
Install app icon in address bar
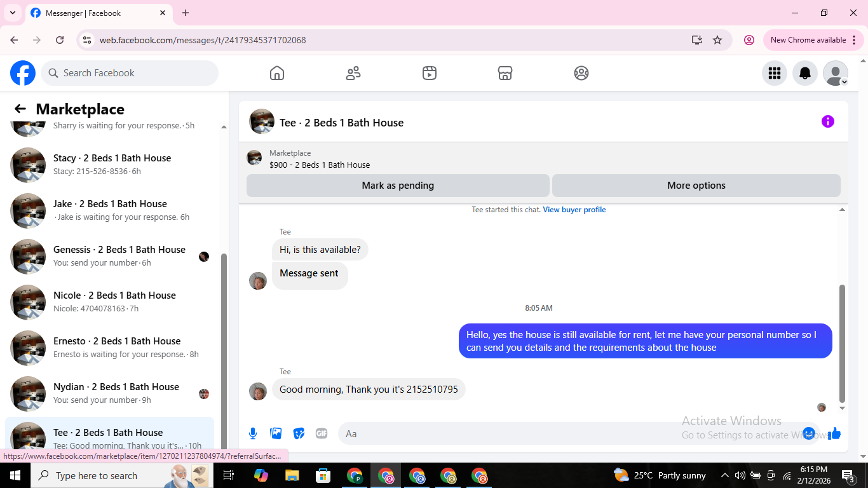[x=697, y=40]
